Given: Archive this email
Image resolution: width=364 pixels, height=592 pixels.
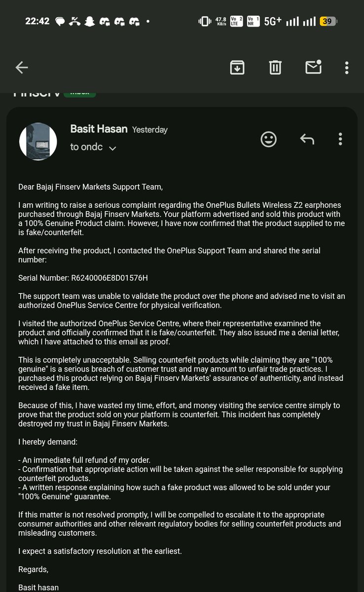Looking at the screenshot, I should (238, 68).
